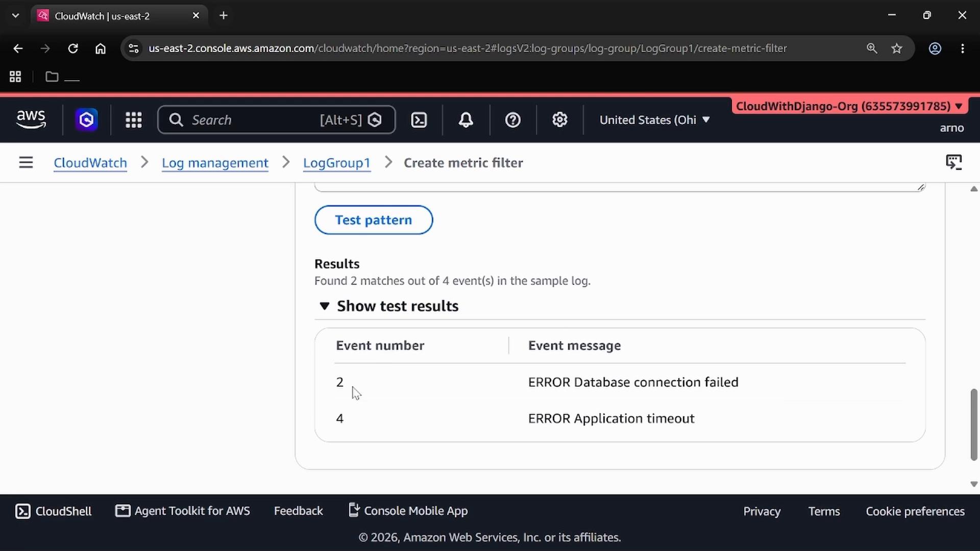980x551 pixels.
Task: Open the AWS home logo
Action: point(31,119)
